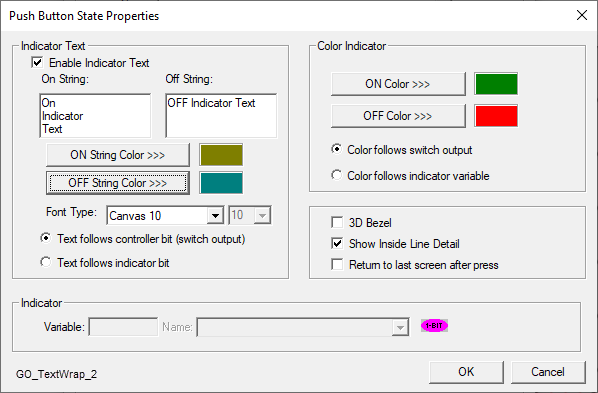Toggle Show Inside Line Detail checkbox
The image size is (598, 393).
coord(337,243)
